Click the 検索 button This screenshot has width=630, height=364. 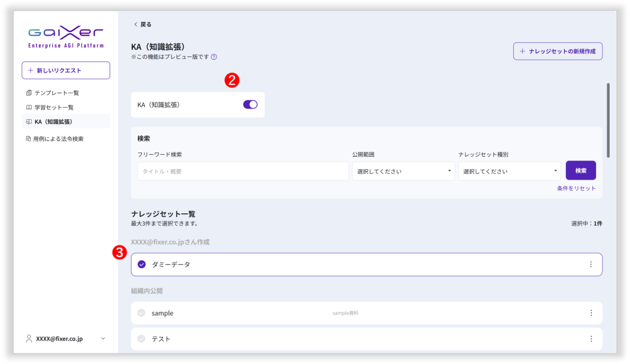point(580,171)
